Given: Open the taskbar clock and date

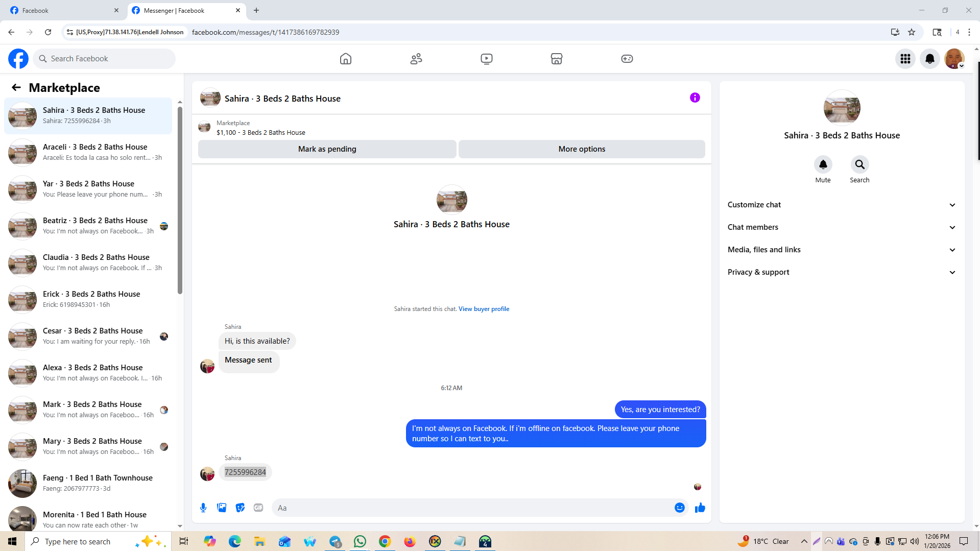Looking at the screenshot, I should [937, 541].
